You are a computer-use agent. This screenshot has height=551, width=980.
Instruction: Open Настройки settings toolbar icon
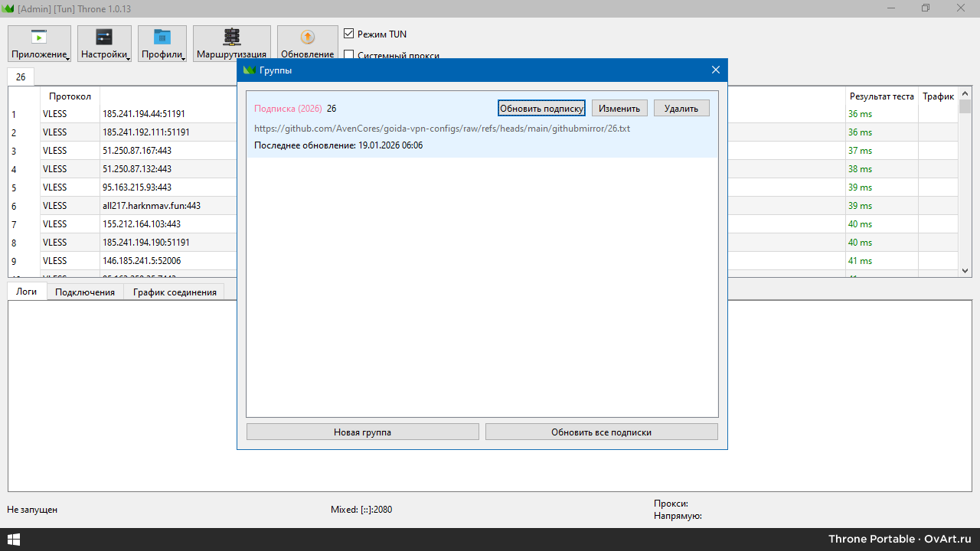click(104, 37)
